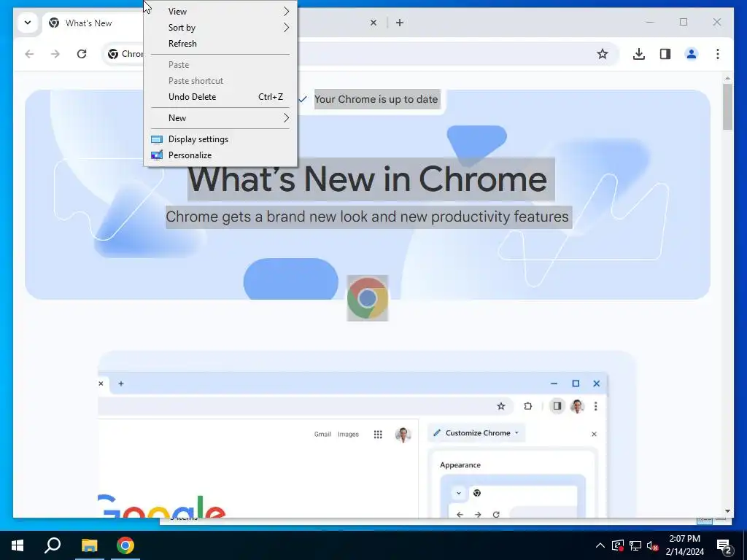Maximize the Chrome window
747x560 pixels.
pos(683,22)
